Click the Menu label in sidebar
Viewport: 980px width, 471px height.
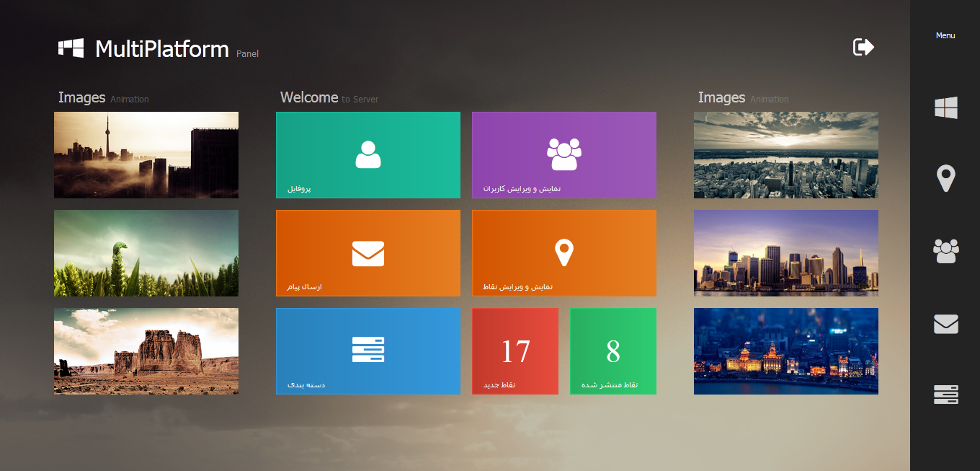tap(945, 35)
